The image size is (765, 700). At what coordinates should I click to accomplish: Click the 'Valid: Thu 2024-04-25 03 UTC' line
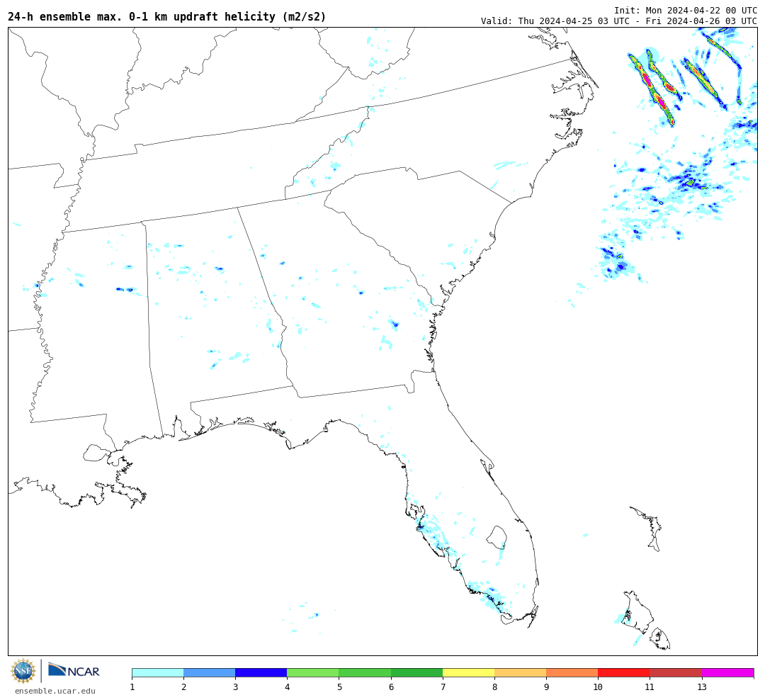[x=618, y=21]
